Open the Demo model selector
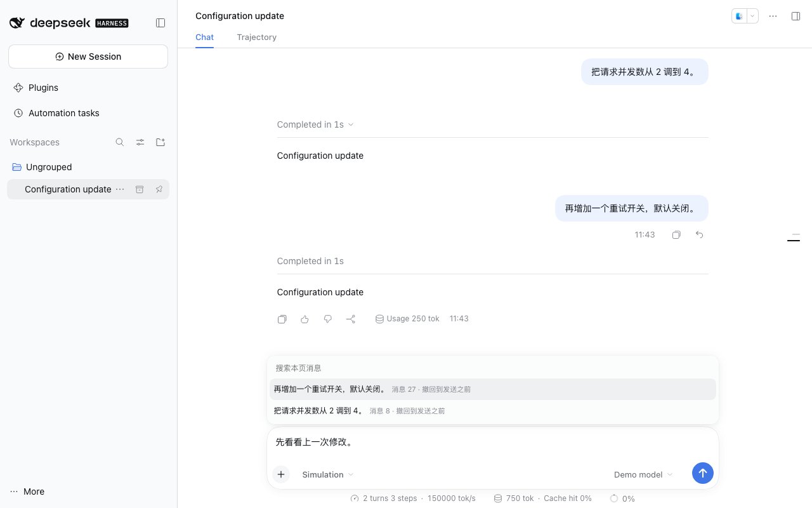Screen dimensions: 812x508 (x=643, y=475)
